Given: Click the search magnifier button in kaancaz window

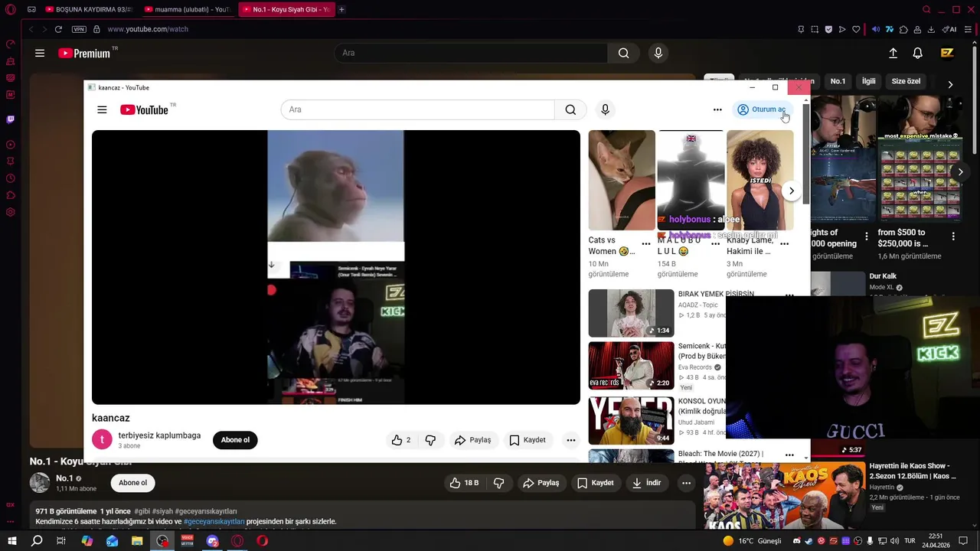Looking at the screenshot, I should click(x=570, y=109).
